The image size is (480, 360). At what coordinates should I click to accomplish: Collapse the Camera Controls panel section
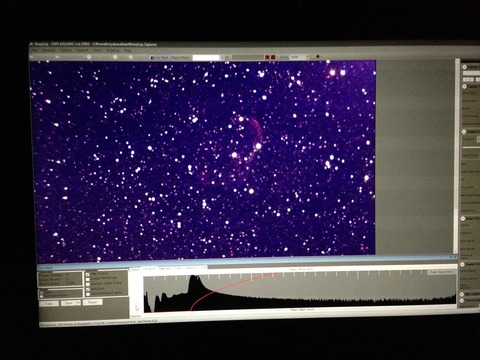click(464, 132)
